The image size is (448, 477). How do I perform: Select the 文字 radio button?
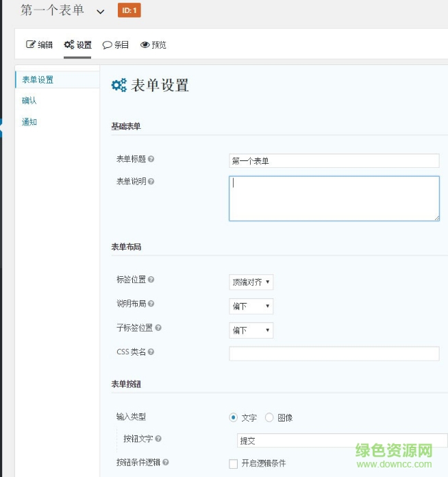click(x=234, y=417)
